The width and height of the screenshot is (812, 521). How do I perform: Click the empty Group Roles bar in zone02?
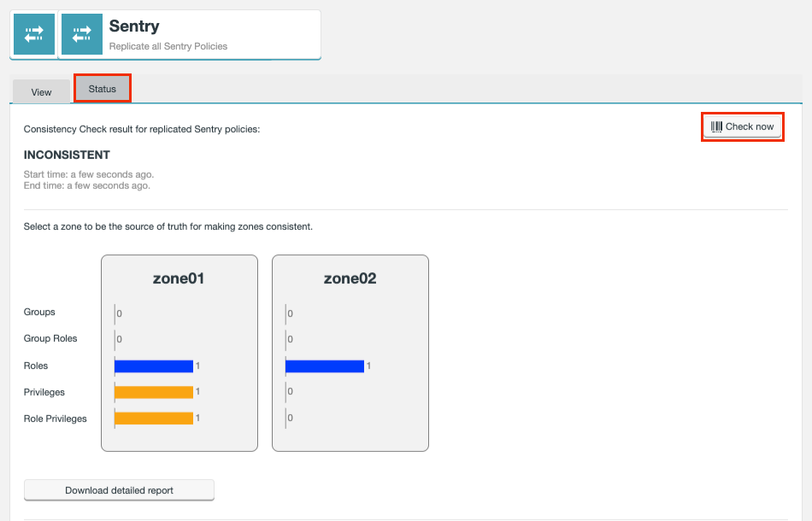pyautogui.click(x=287, y=339)
